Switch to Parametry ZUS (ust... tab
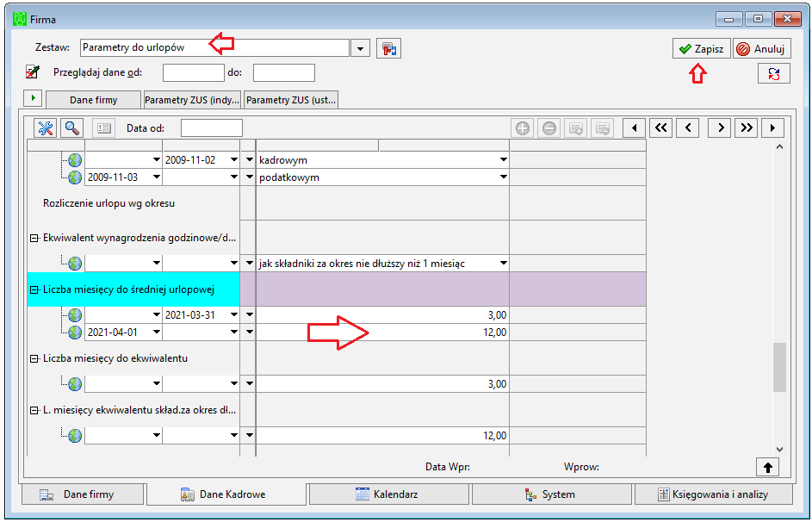Viewport: 812px width, 522px height. coord(291,100)
